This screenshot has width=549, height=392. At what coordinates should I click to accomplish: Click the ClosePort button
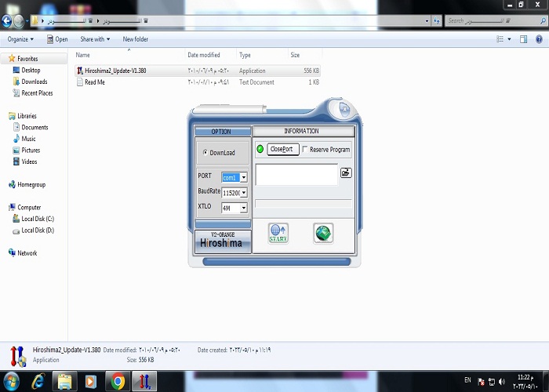point(283,149)
